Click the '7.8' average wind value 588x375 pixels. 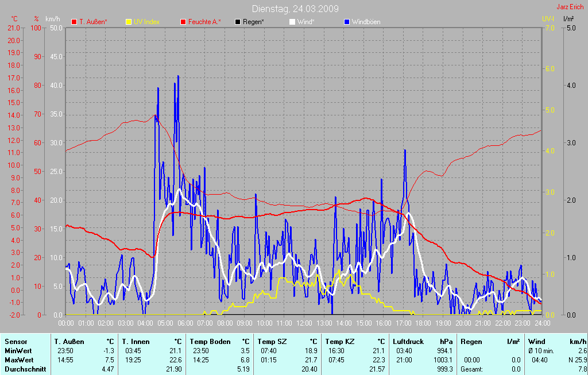(582, 369)
